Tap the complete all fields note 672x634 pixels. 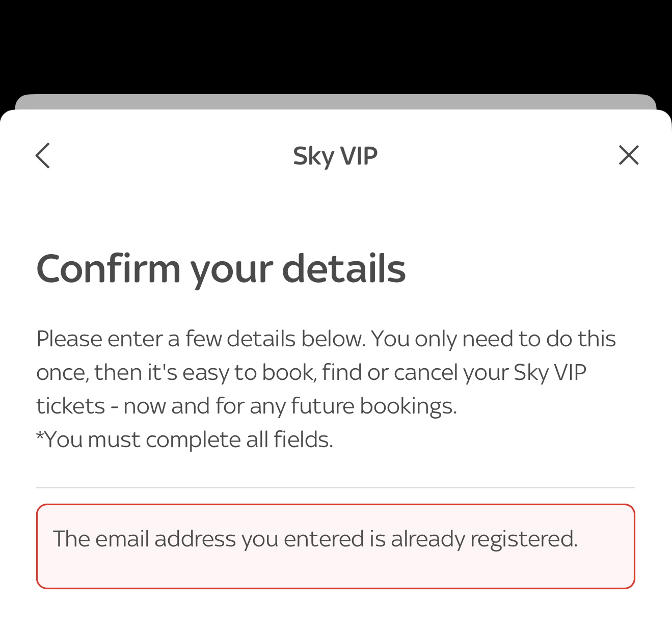point(184,439)
